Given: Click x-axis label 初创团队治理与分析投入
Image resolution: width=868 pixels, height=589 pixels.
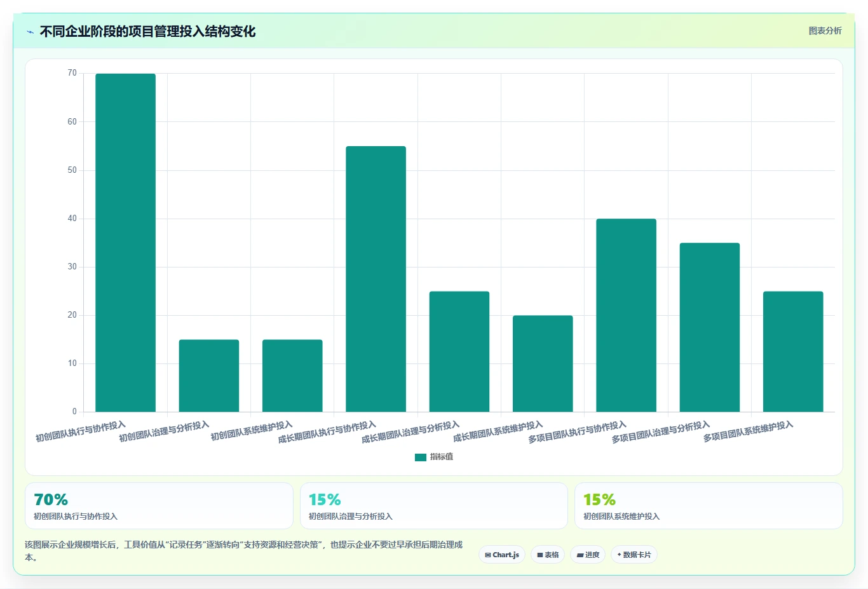Looking at the screenshot, I should tap(164, 431).
